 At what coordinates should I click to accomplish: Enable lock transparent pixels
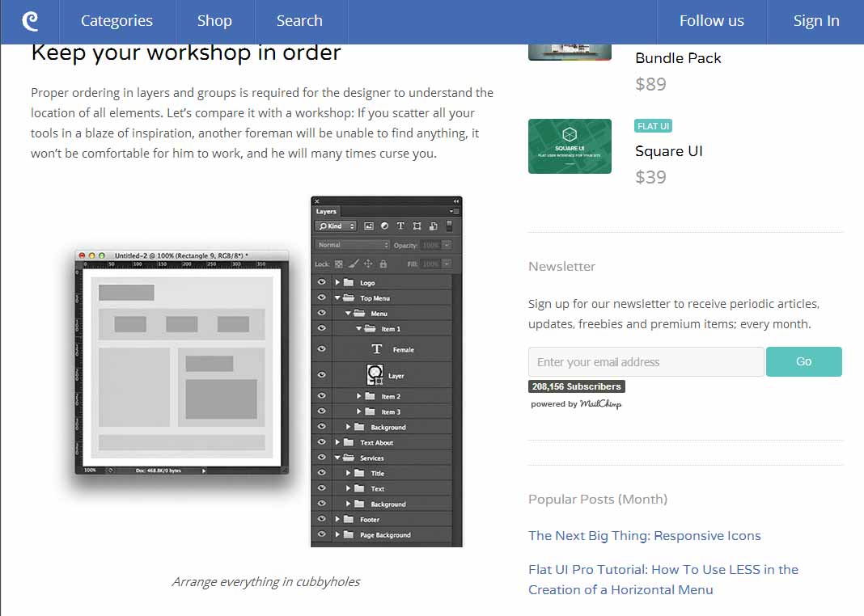coord(339,264)
